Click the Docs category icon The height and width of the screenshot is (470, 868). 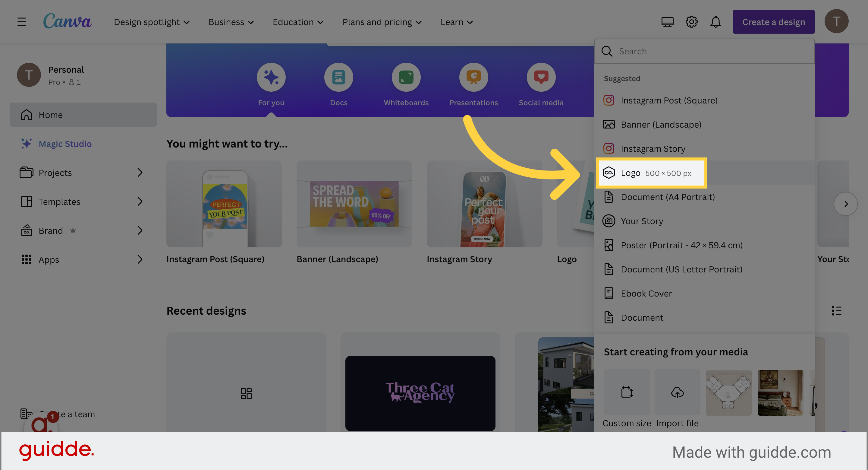coord(338,77)
